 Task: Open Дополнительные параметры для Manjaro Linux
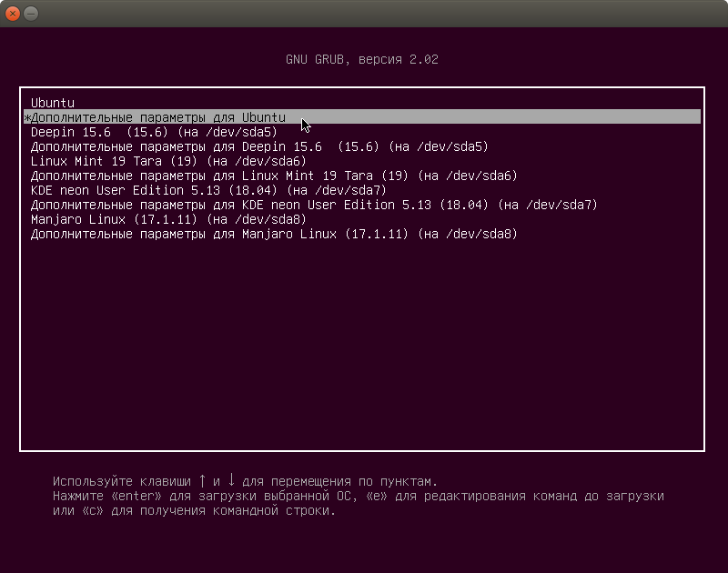coord(362,234)
